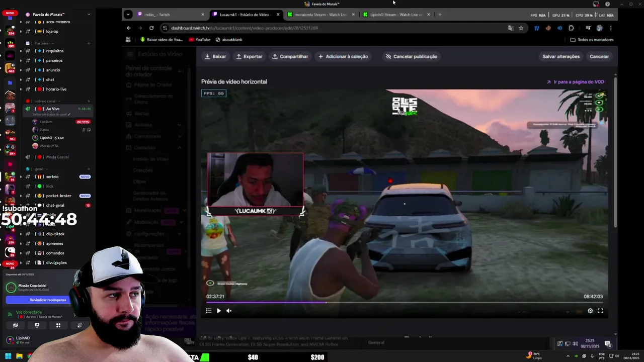Image resolution: width=644 pixels, height=362 pixels.
Task: Open the about:blank bookmark
Action: coord(229,40)
